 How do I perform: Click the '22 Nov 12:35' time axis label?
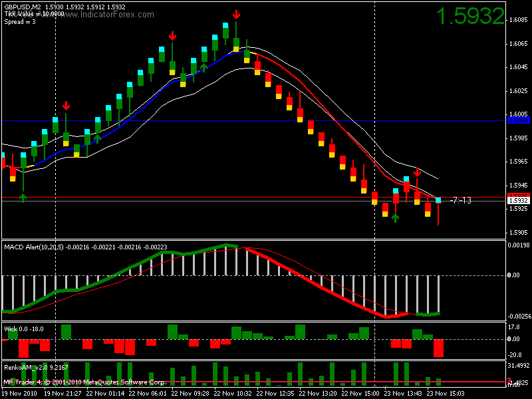[x=275, y=394]
